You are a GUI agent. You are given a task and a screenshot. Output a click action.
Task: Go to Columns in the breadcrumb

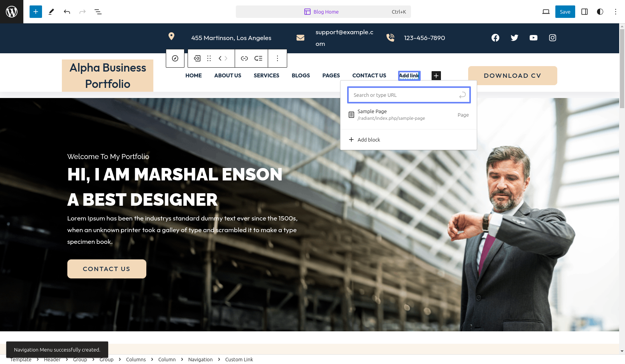[x=136, y=359]
